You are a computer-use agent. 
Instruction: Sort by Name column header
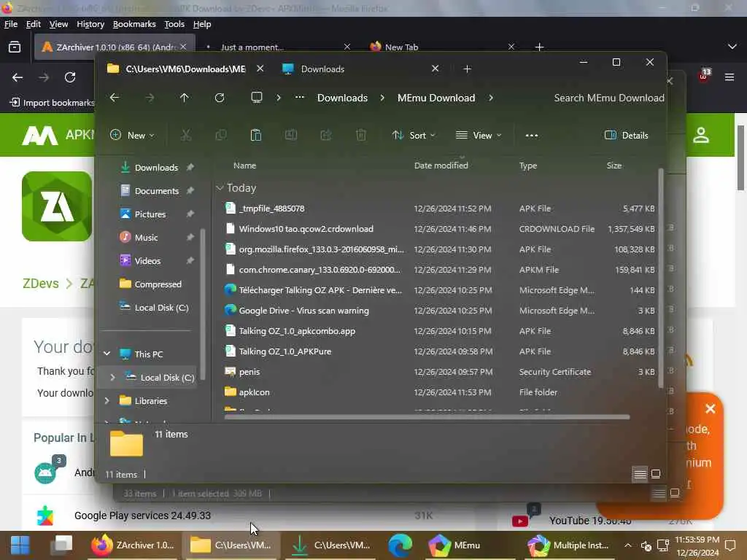pyautogui.click(x=245, y=166)
